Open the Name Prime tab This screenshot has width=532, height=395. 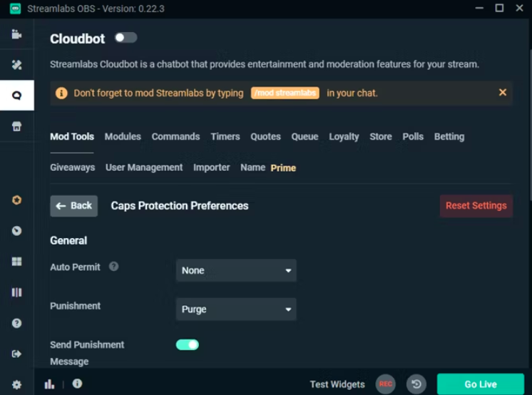point(268,168)
